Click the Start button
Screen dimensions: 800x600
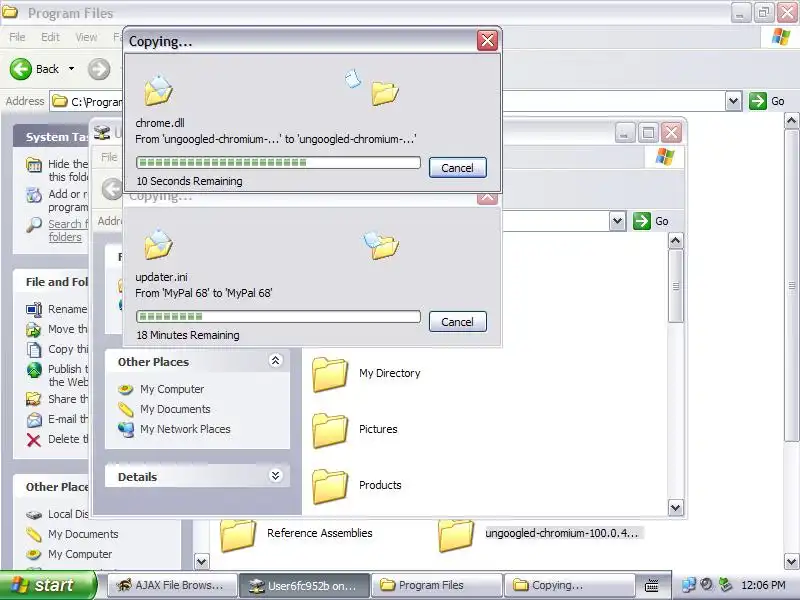tap(48, 585)
